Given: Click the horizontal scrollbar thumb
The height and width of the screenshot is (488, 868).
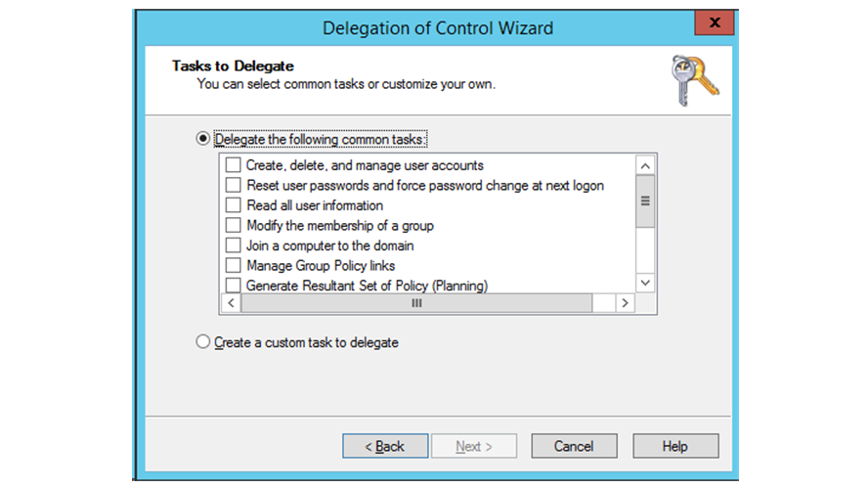Looking at the screenshot, I should (x=416, y=303).
